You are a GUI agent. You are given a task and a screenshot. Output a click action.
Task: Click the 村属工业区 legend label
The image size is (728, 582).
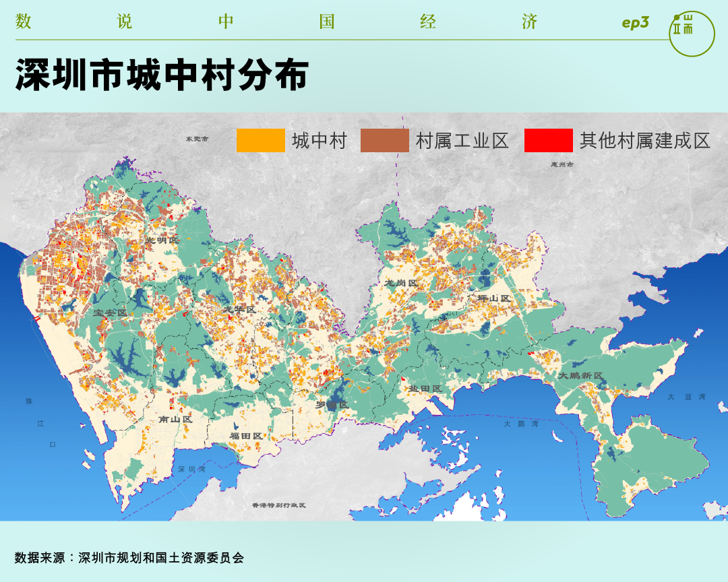(x=462, y=141)
